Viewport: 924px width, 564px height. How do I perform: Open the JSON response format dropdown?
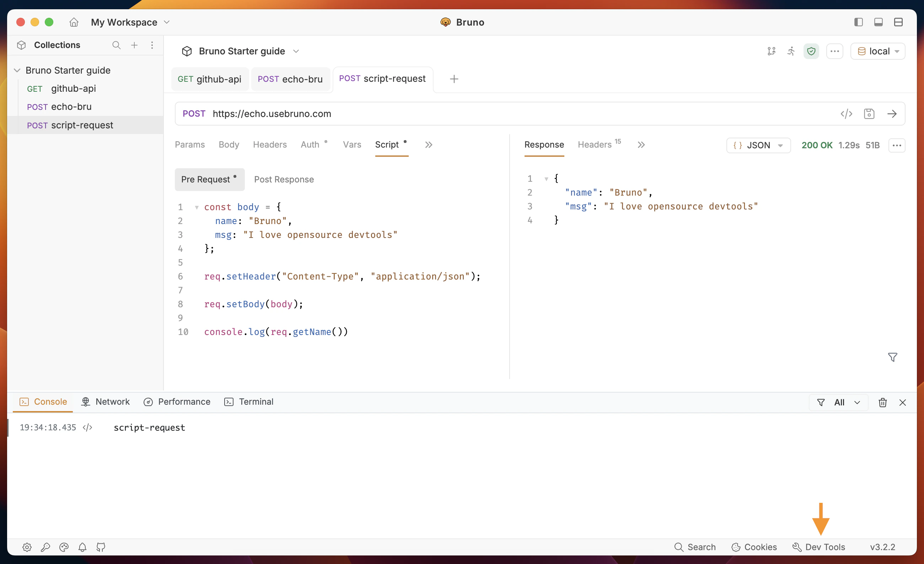(x=758, y=145)
